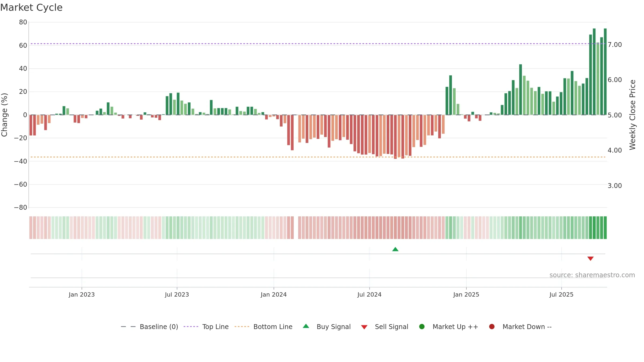Click the 7.00 price axis label
Image resolution: width=644 pixels, height=362 pixels.
coord(615,45)
